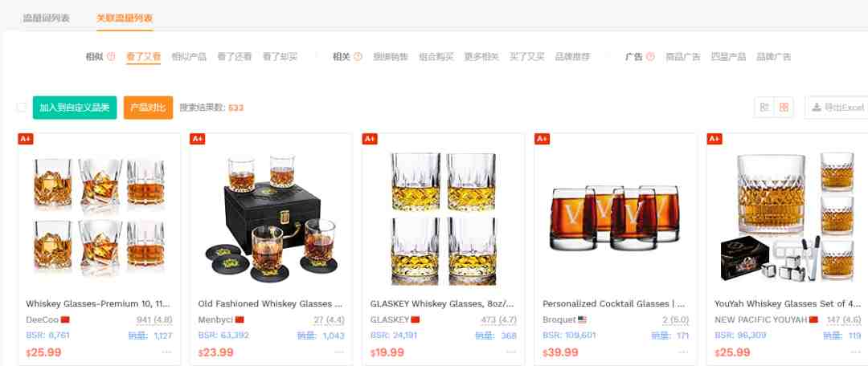Open the Old Fashioned Whiskey Glasses title link

(271, 303)
